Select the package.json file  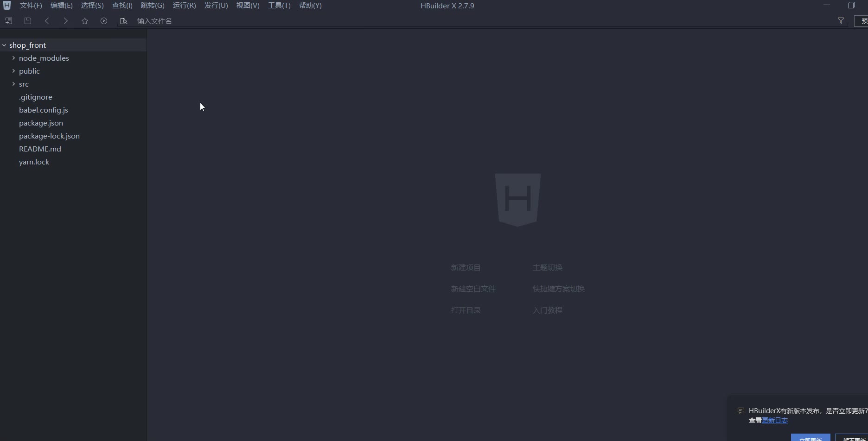[41, 123]
